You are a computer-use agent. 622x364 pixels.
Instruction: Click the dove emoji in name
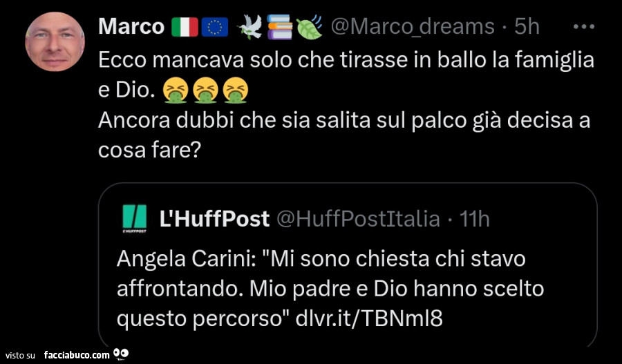tap(249, 28)
